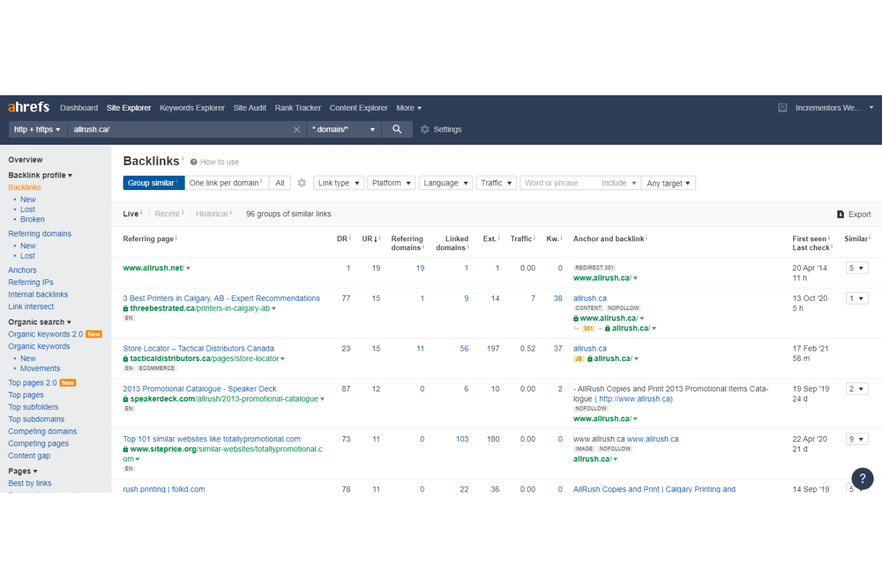Go to Keywords Explorer
The width and height of the screenshot is (882, 588).
[192, 108]
